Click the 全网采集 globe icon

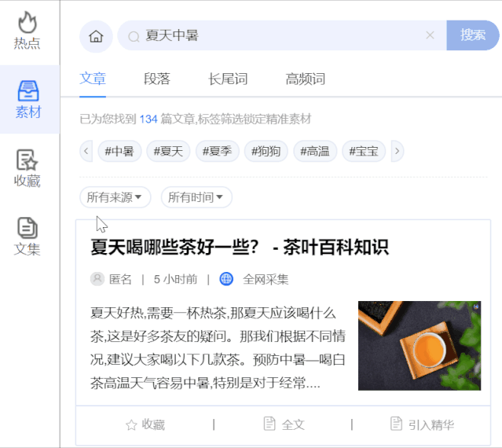click(226, 279)
